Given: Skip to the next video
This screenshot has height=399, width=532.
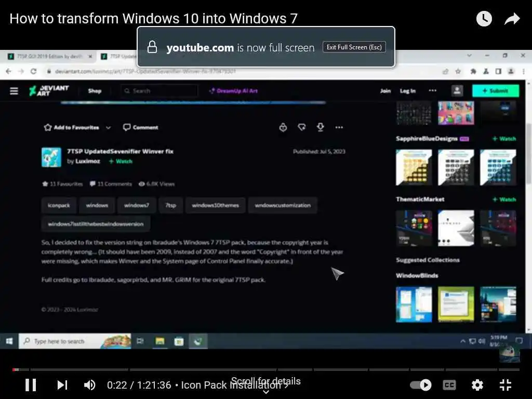Looking at the screenshot, I should [62, 385].
